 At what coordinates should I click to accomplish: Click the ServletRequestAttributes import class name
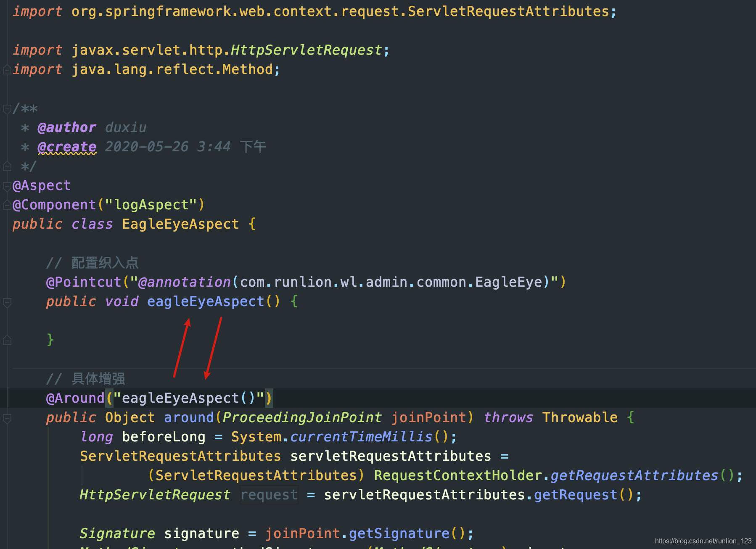click(508, 11)
